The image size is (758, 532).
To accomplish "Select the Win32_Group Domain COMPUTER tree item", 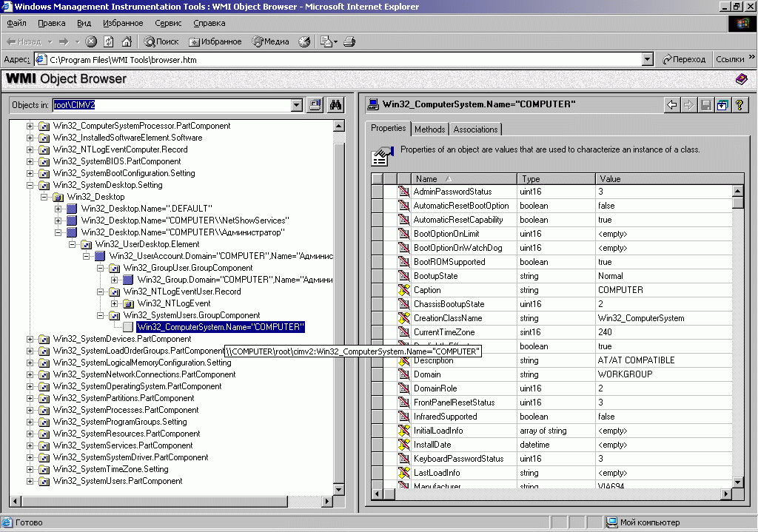I will [x=235, y=280].
